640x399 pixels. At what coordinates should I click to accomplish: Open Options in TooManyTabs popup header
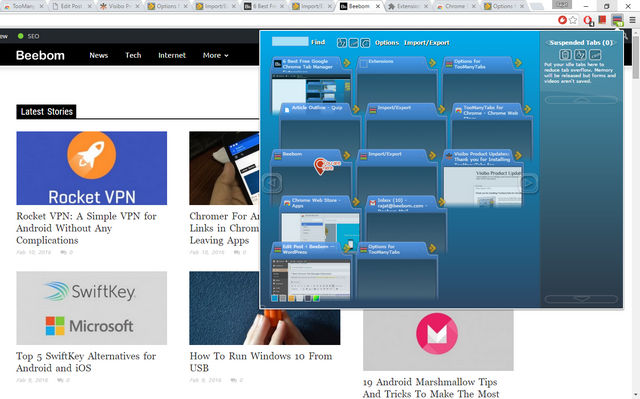click(x=387, y=42)
